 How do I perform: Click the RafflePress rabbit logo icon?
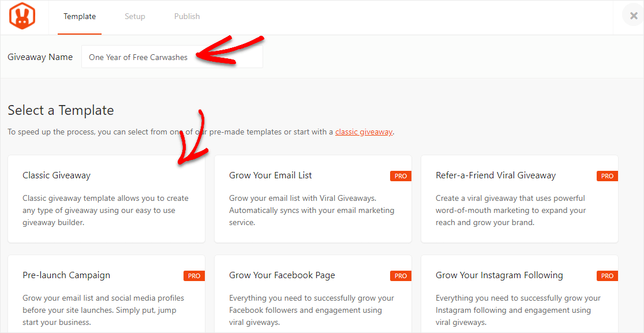(x=23, y=16)
